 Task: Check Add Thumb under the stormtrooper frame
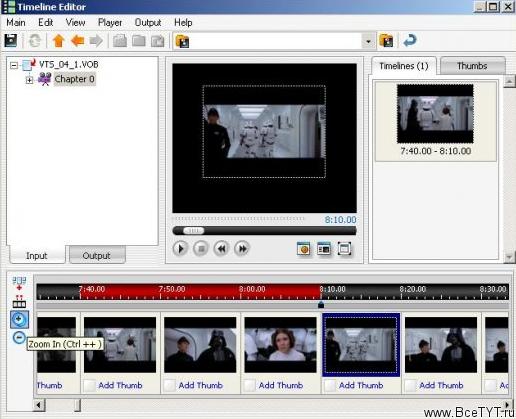(89, 385)
